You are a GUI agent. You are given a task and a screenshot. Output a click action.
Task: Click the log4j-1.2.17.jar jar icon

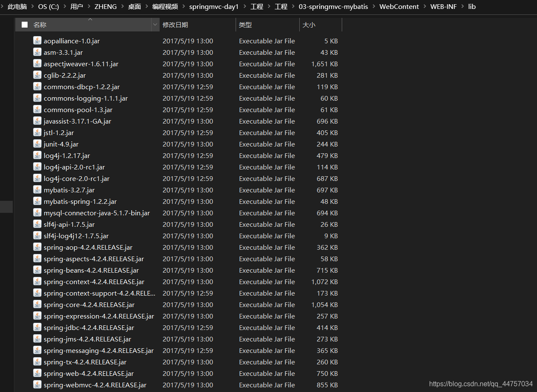coord(37,155)
